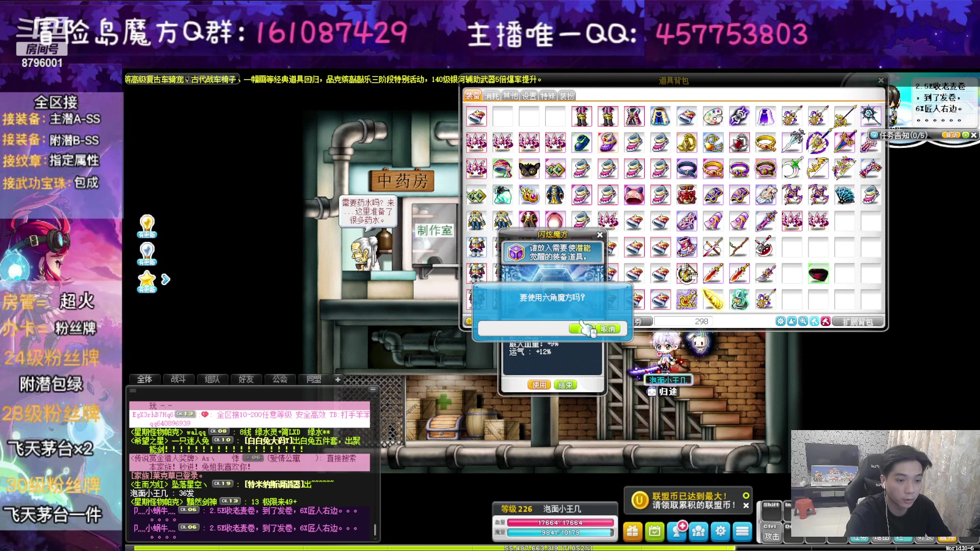Select the red ruby ring item
Viewport: 980px width, 551px height.
point(739,143)
